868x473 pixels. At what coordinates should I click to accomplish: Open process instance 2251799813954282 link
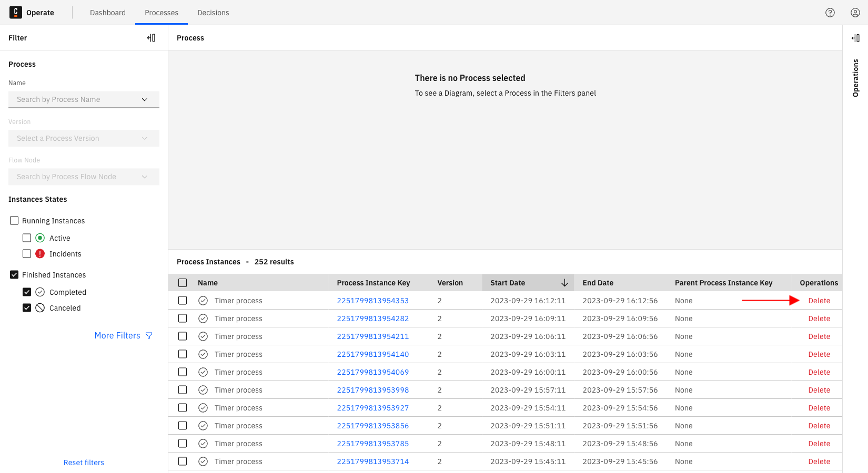pos(373,318)
